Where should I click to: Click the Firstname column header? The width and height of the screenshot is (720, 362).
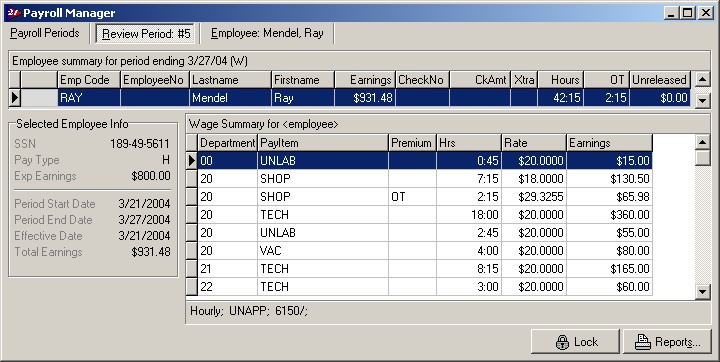pos(303,79)
